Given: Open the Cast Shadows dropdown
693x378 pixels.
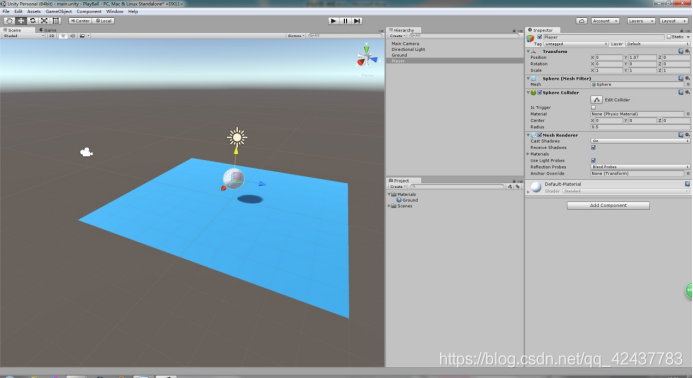Looking at the screenshot, I should tap(640, 141).
